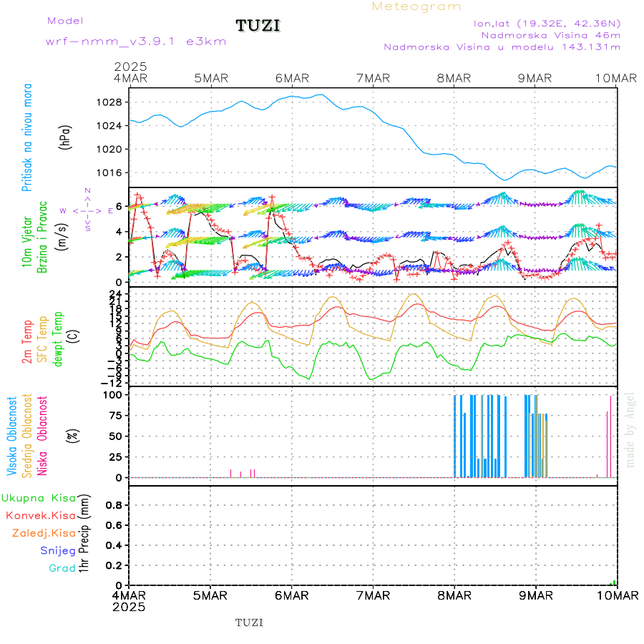Click the made by Angel watermark
644x644 pixels.
[630, 429]
